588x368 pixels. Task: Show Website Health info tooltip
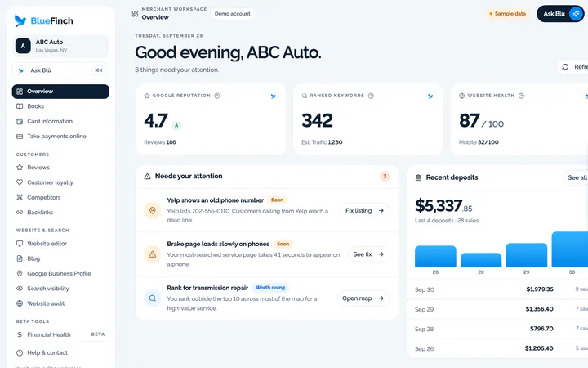pos(521,96)
